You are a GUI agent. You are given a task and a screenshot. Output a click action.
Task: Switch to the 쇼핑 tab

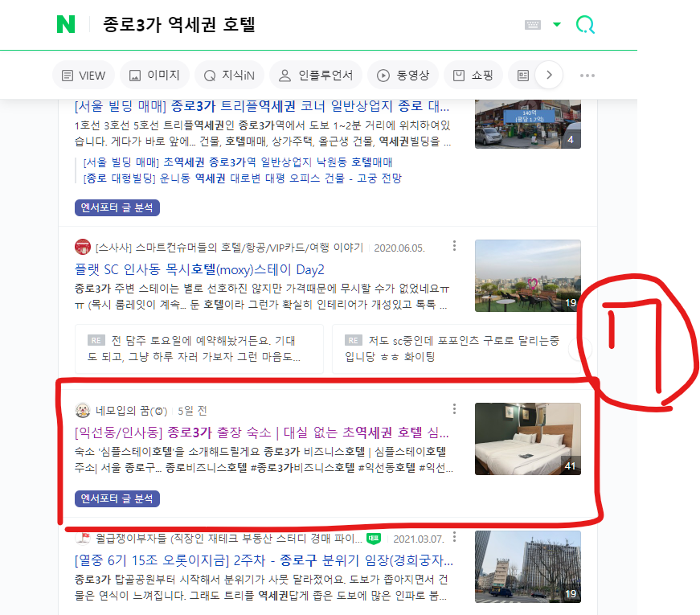[x=473, y=75]
